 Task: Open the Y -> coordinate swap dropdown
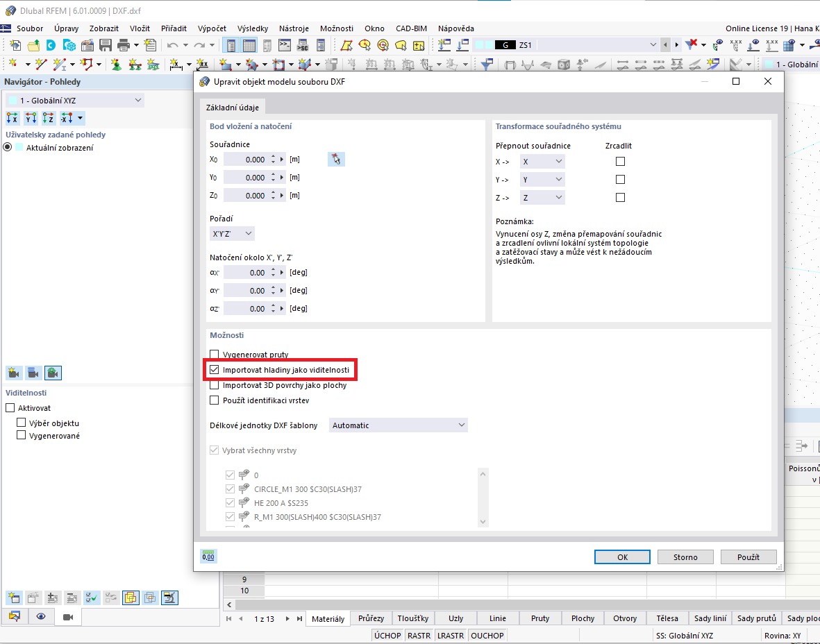[x=542, y=179]
